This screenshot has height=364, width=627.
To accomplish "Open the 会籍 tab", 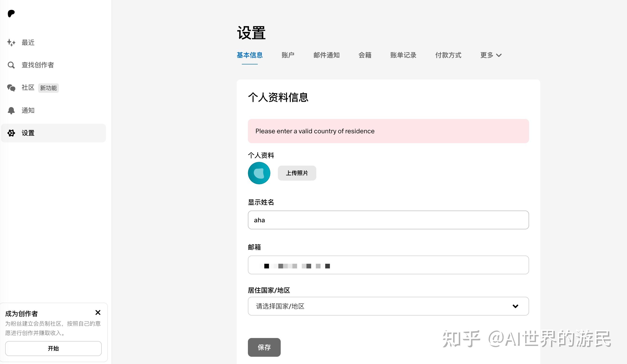I will pyautogui.click(x=365, y=55).
